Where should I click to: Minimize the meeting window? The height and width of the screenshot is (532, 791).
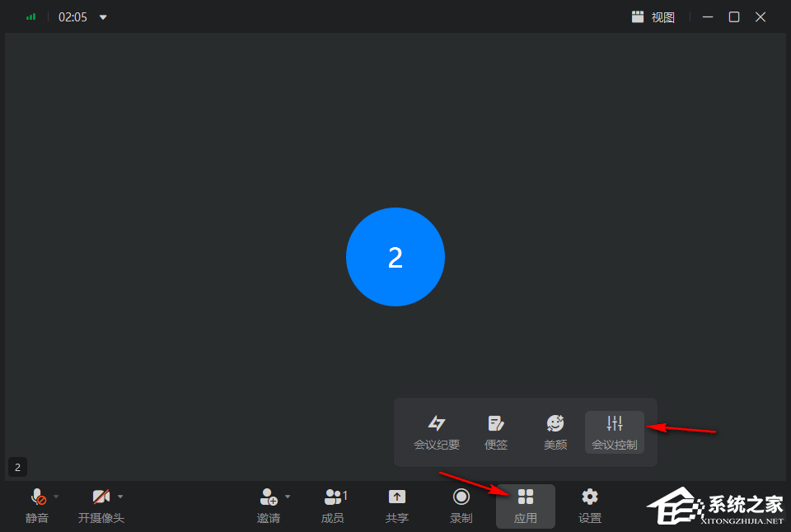tap(708, 17)
